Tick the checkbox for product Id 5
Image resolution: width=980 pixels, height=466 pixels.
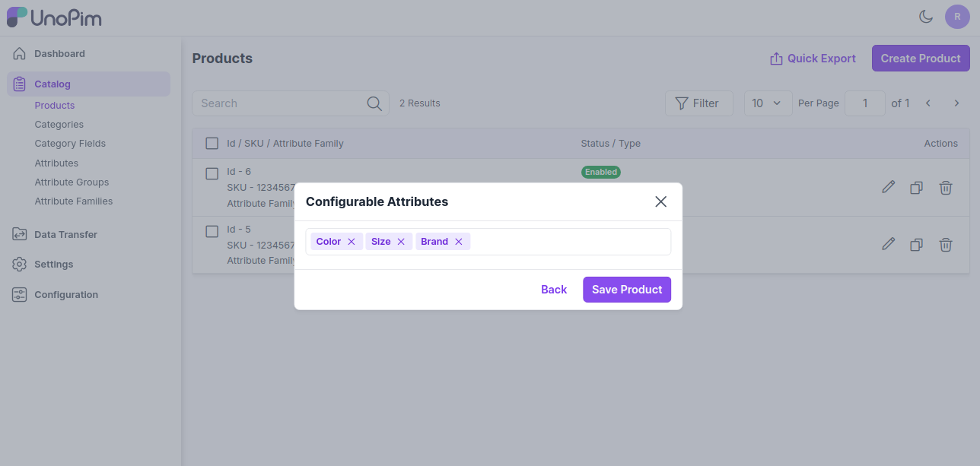(212, 231)
